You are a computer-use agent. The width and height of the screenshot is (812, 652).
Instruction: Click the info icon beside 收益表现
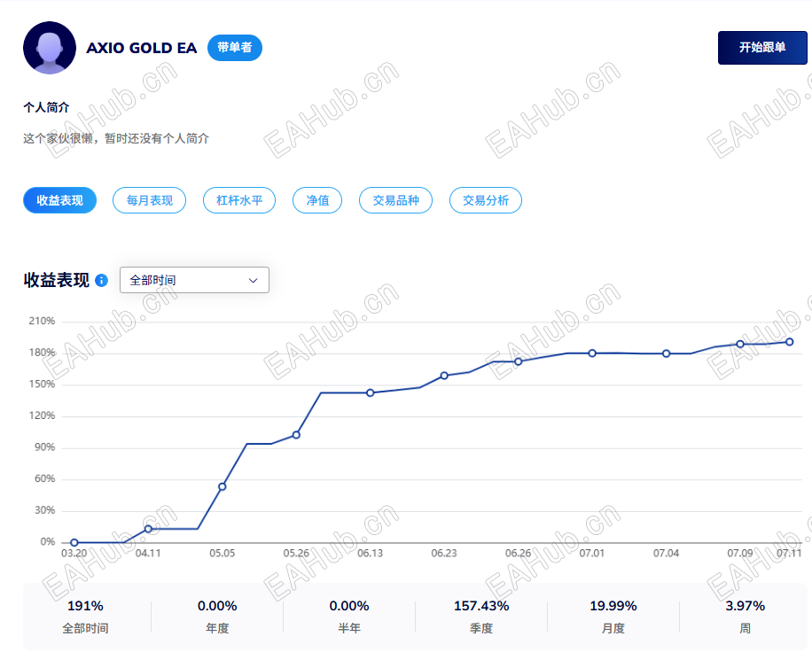(x=102, y=281)
